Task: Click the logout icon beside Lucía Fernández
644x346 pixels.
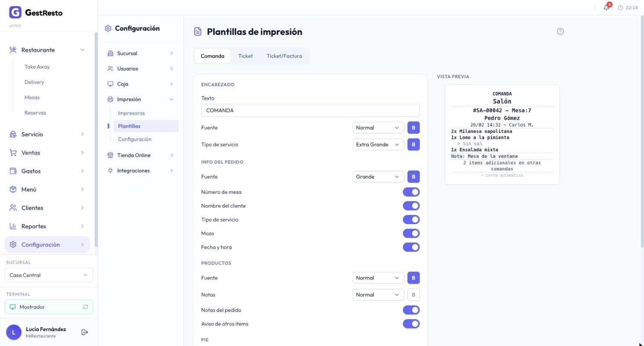Action: 84,332
